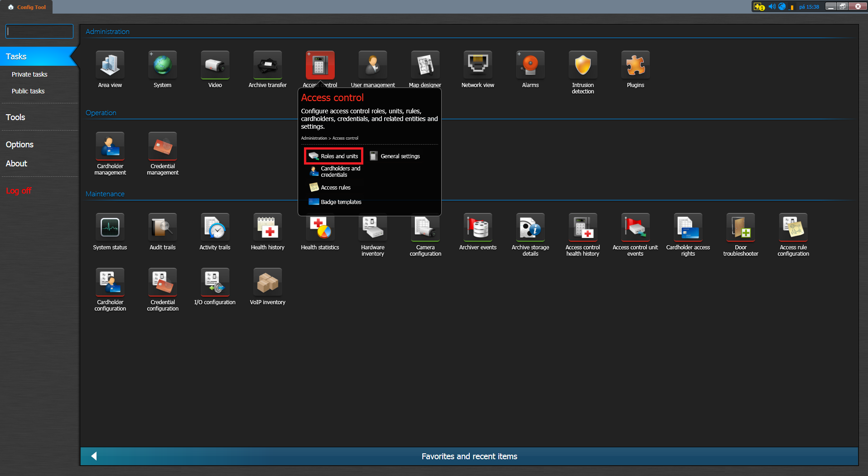Open the Door troubleshooter task
This screenshot has height=476, width=868.
pos(740,228)
